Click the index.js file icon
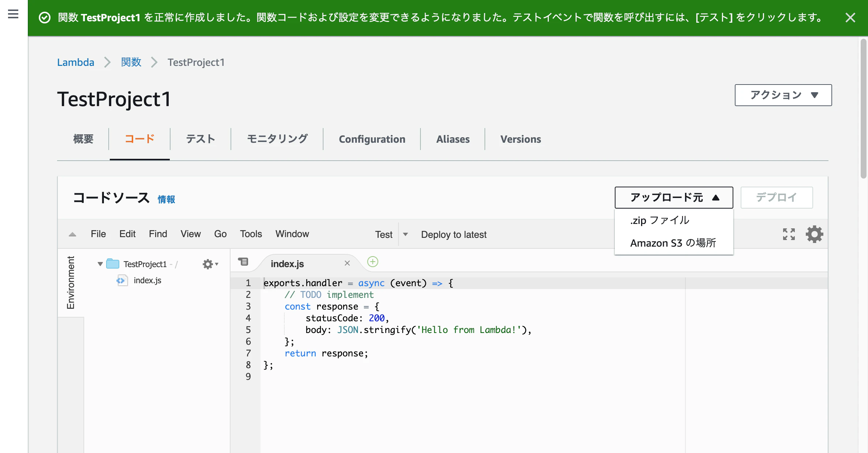Screen dimensions: 868x453 (x=121, y=280)
